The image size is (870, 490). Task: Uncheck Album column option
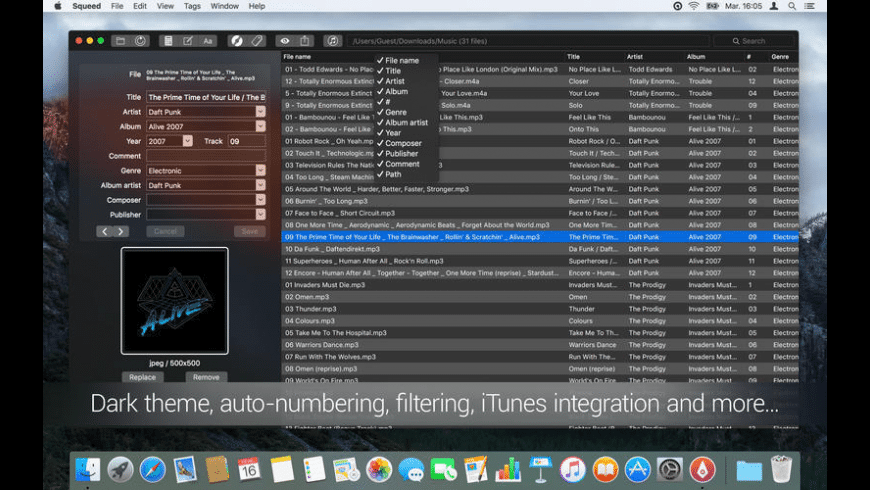pyautogui.click(x=392, y=92)
